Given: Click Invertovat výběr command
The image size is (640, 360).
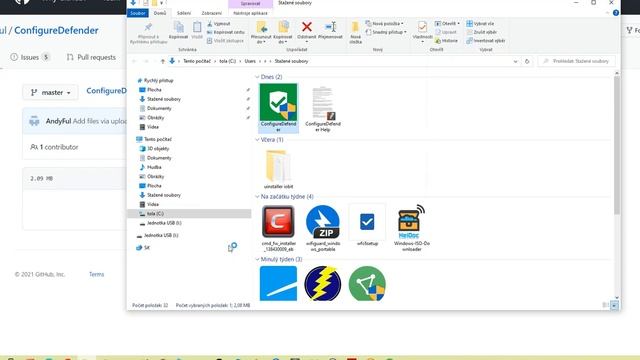Looking at the screenshot, I should (x=486, y=40).
